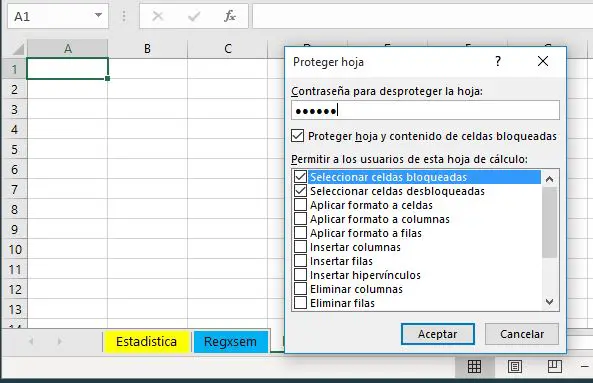Image resolution: width=593 pixels, height=383 pixels.
Task: Click the cancel X icon in formula bar
Action: point(157,16)
